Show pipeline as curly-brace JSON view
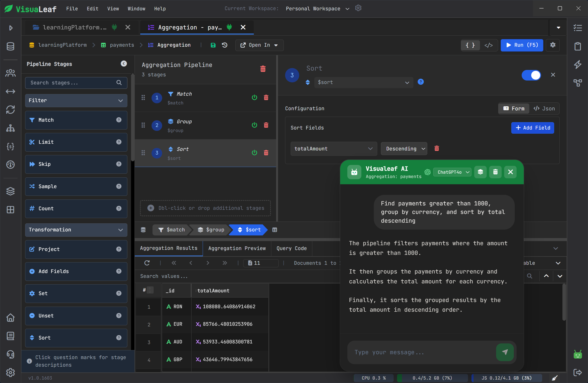 pos(470,45)
